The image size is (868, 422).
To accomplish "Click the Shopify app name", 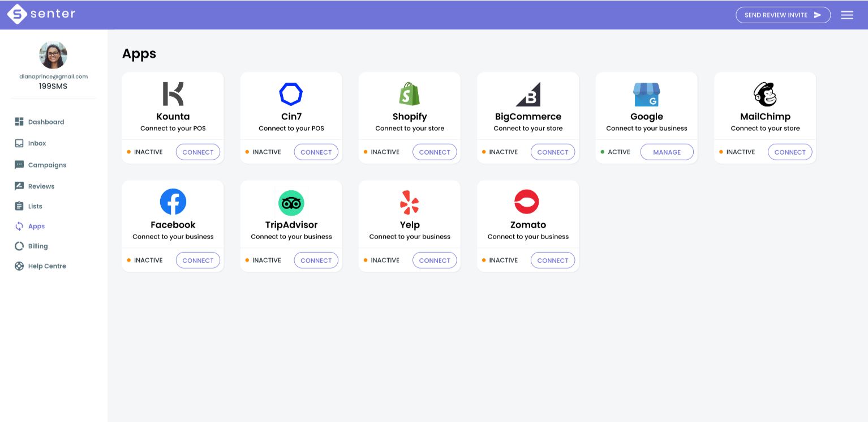I will pos(410,117).
